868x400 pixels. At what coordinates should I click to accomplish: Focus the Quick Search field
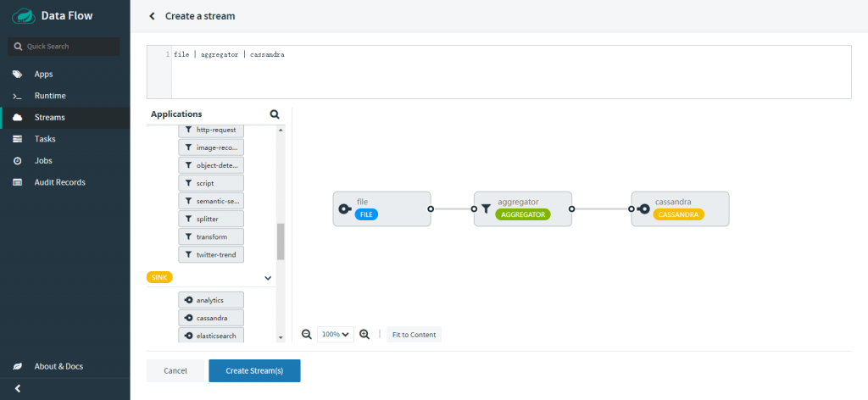tap(64, 47)
